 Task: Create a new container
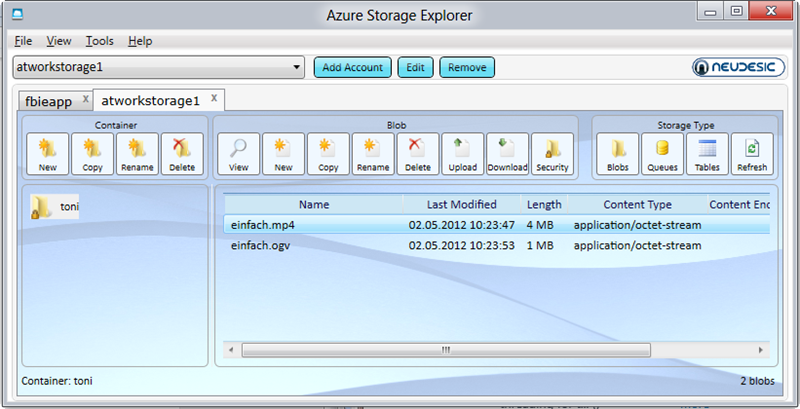(x=48, y=153)
